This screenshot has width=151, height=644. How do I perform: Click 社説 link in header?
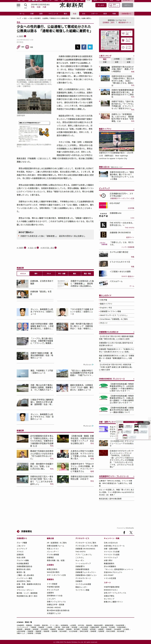[39, 7]
